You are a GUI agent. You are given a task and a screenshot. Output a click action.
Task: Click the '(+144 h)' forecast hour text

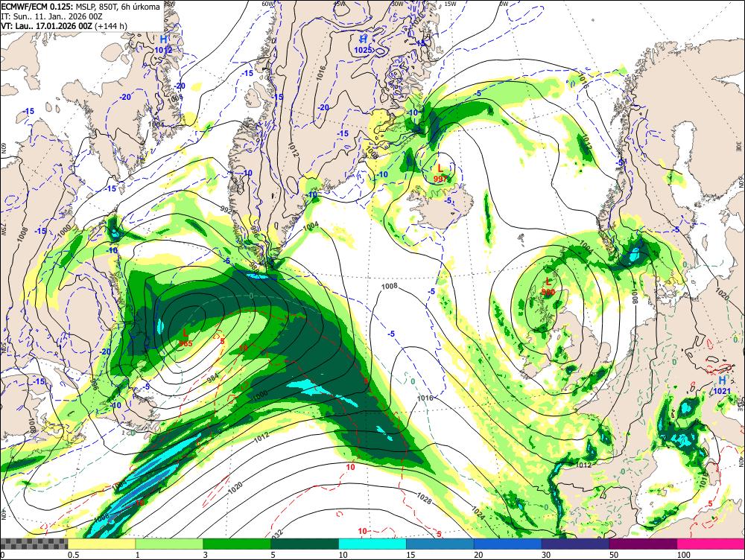point(111,25)
